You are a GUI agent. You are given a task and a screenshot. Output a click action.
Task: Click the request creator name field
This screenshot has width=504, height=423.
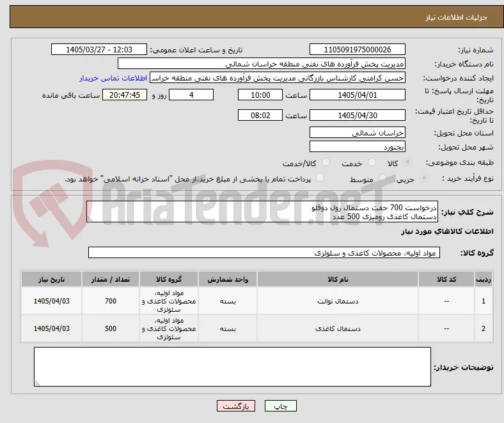(278, 78)
